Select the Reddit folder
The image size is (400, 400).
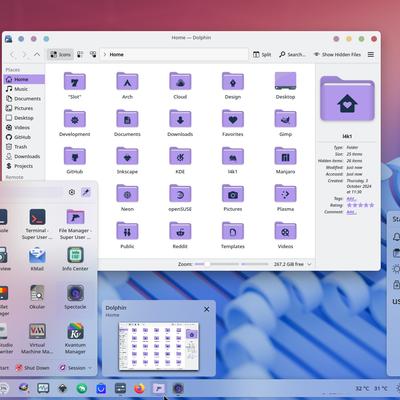tap(180, 235)
